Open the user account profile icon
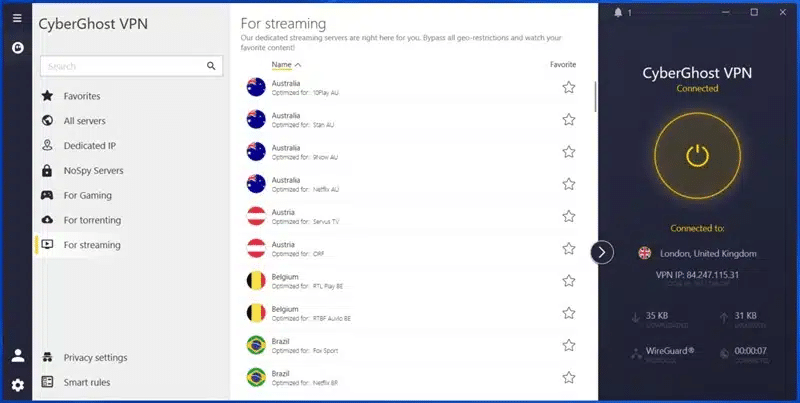The width and height of the screenshot is (800, 403). pyautogui.click(x=18, y=356)
